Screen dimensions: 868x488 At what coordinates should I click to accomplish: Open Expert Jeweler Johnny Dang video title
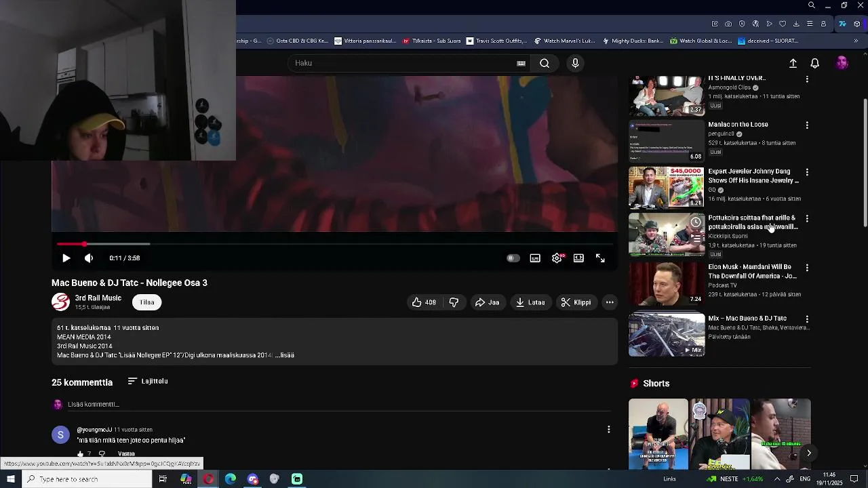[x=753, y=176]
